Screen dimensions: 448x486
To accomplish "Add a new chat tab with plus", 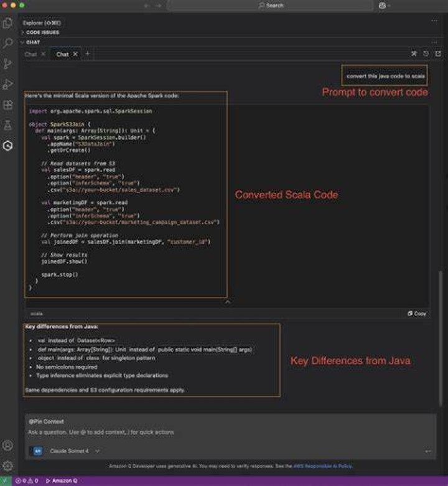I will click(87, 54).
